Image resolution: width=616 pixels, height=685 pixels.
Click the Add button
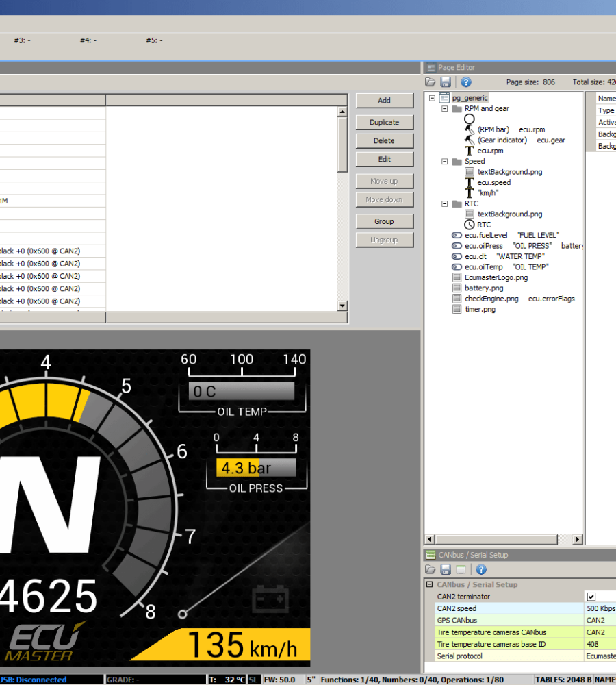(384, 101)
